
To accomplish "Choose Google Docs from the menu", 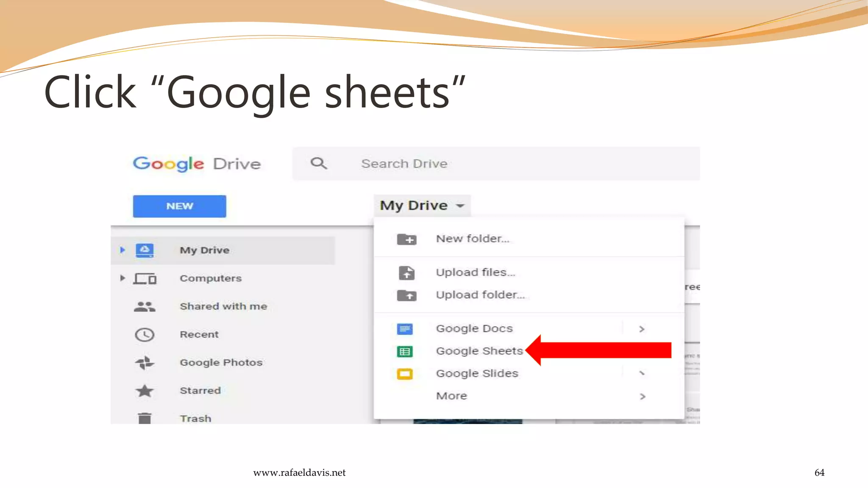I will pyautogui.click(x=474, y=329).
